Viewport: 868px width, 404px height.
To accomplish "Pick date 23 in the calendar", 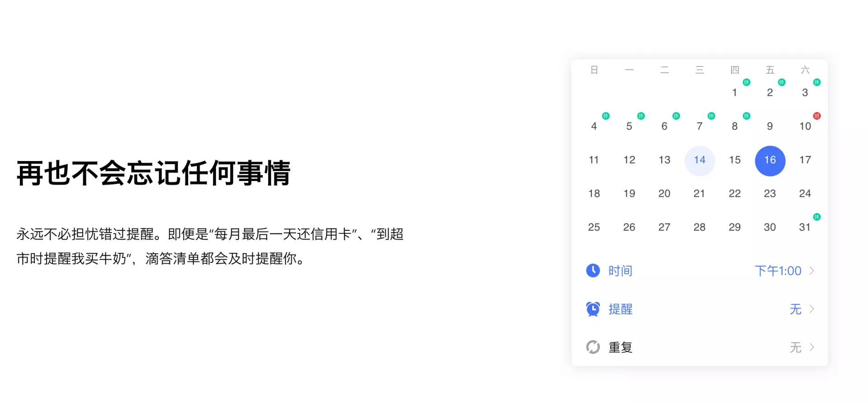I will point(770,194).
